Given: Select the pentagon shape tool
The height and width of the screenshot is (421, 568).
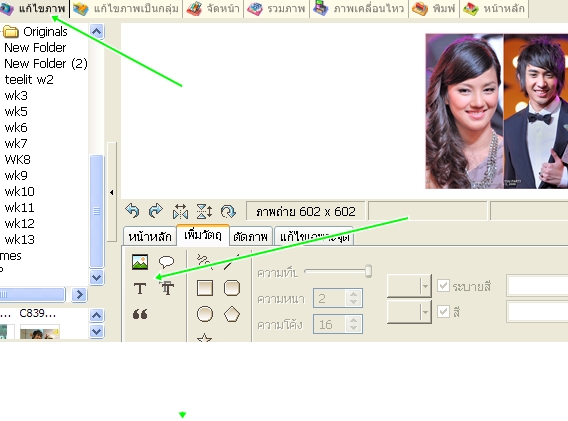Looking at the screenshot, I should pos(231,314).
